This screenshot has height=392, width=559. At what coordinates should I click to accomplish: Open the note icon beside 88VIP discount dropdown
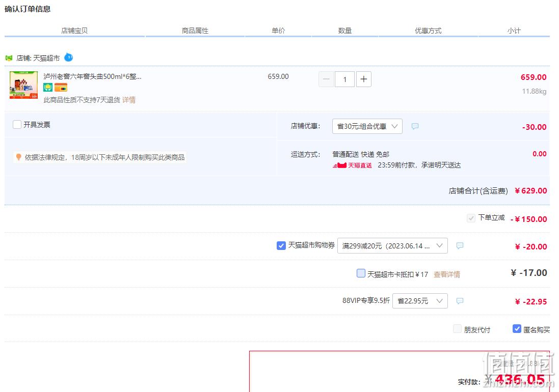(x=460, y=301)
